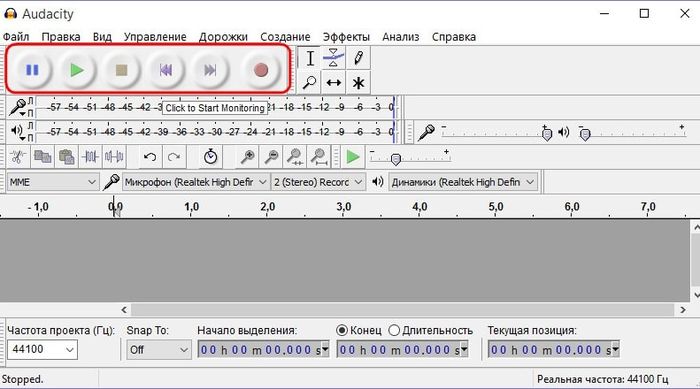This screenshot has height=389, width=700.
Task: Redo the last undone action
Action: pos(174,157)
